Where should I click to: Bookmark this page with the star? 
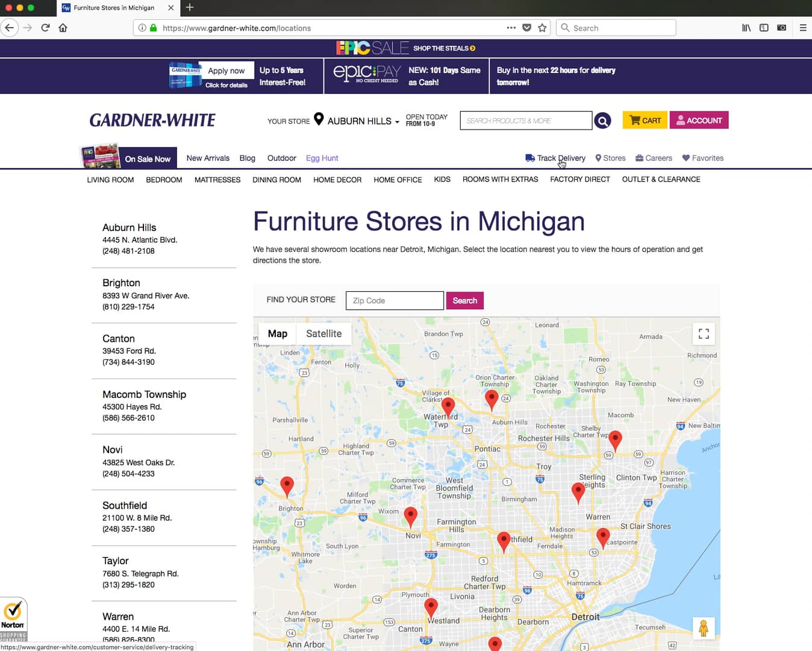tap(542, 28)
